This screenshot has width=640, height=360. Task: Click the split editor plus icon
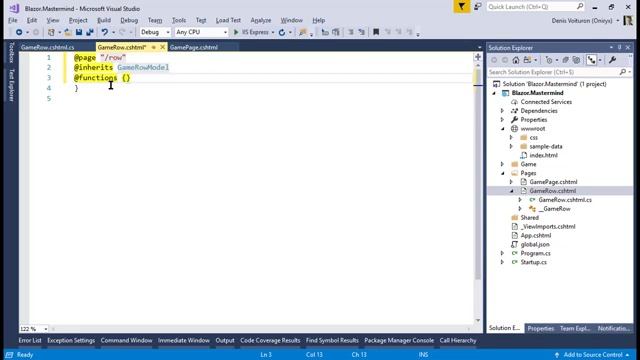[x=478, y=57]
